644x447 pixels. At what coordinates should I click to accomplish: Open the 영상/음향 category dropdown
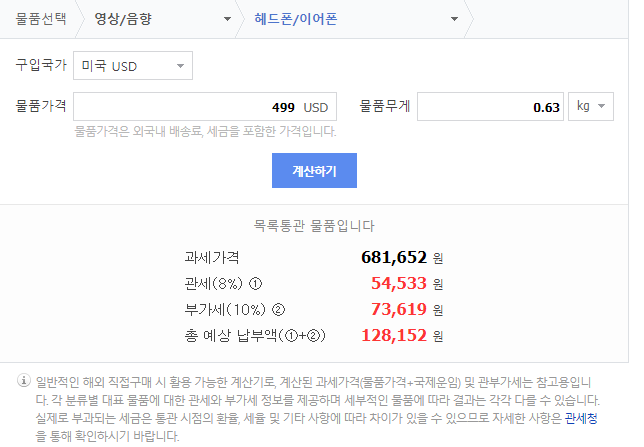[160, 18]
